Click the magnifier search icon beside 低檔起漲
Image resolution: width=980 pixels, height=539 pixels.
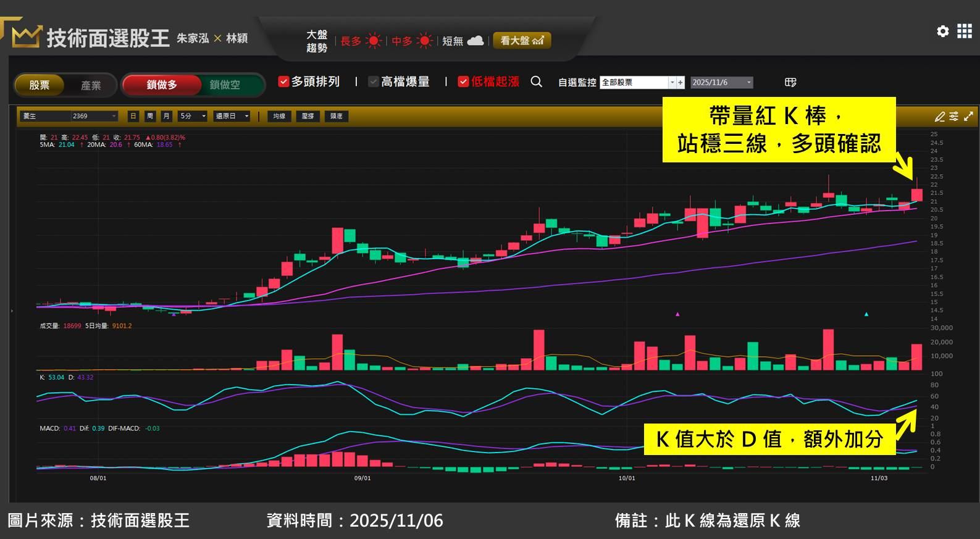(536, 81)
